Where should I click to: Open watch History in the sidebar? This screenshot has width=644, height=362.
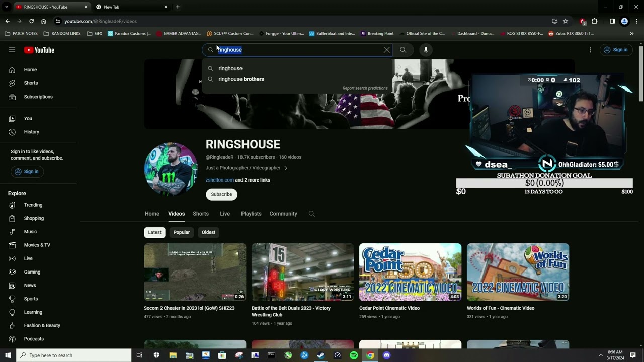38,132
